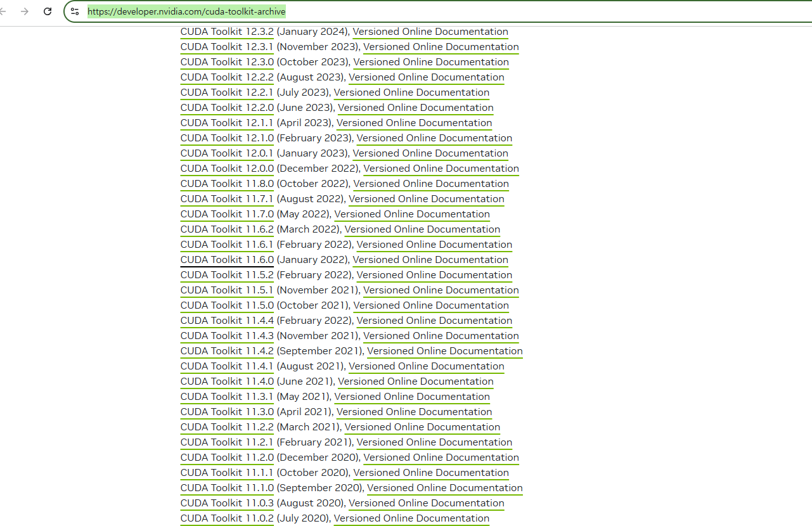Screen dimensions: 812x526
Task: Open CUDA Toolkit 11.4.3 link
Action: click(227, 336)
